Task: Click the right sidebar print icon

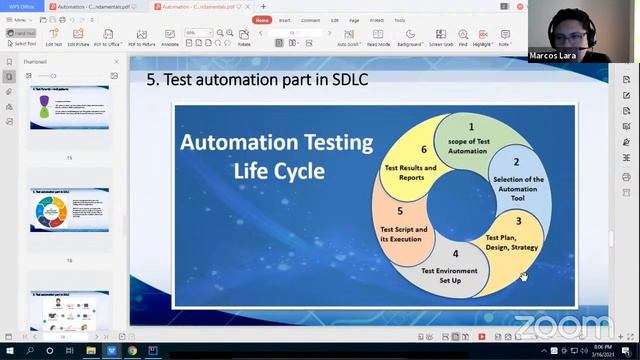Action: point(627,177)
